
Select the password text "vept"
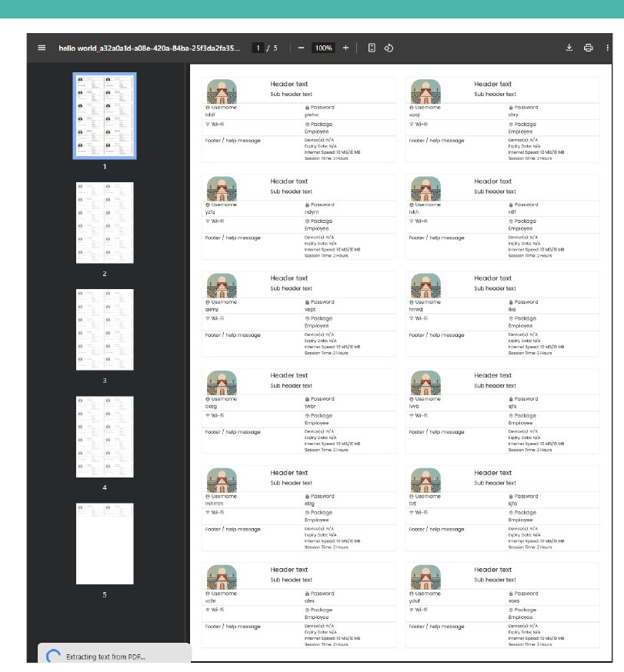[x=309, y=309]
